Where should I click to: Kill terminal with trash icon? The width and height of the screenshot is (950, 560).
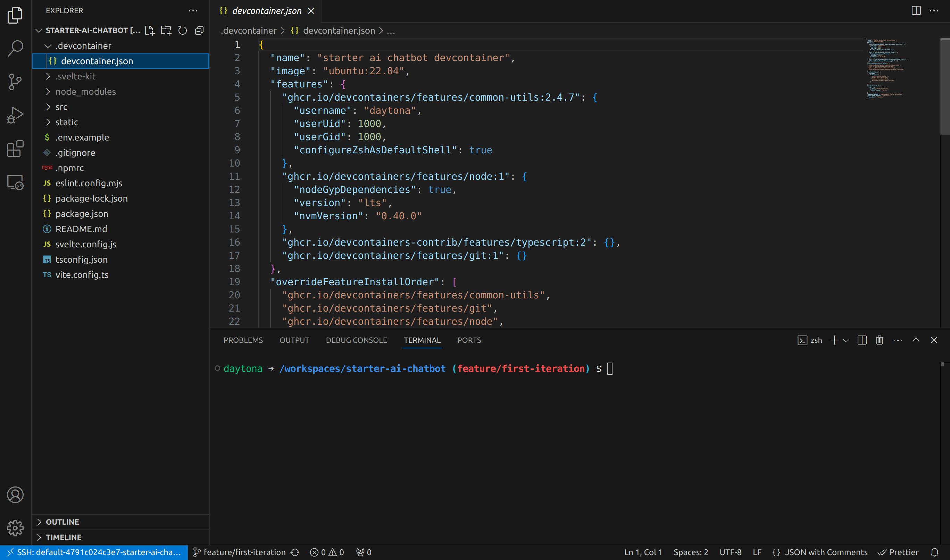(x=880, y=340)
